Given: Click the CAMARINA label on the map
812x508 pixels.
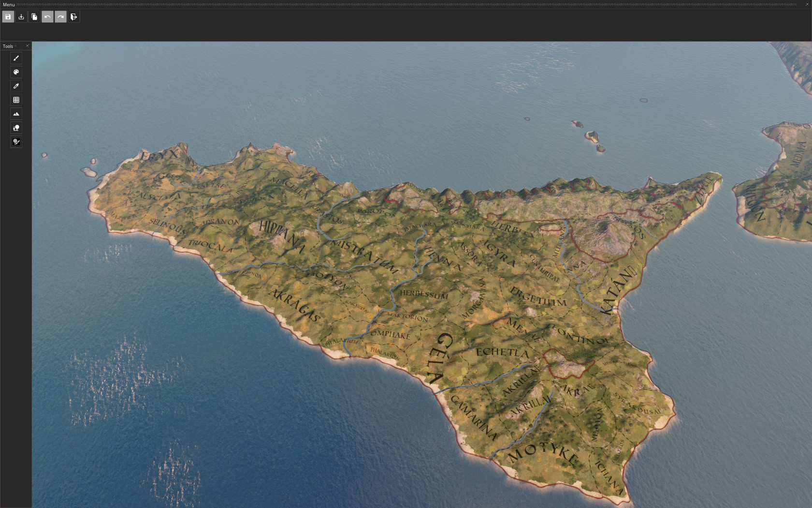Looking at the screenshot, I should click(474, 418).
